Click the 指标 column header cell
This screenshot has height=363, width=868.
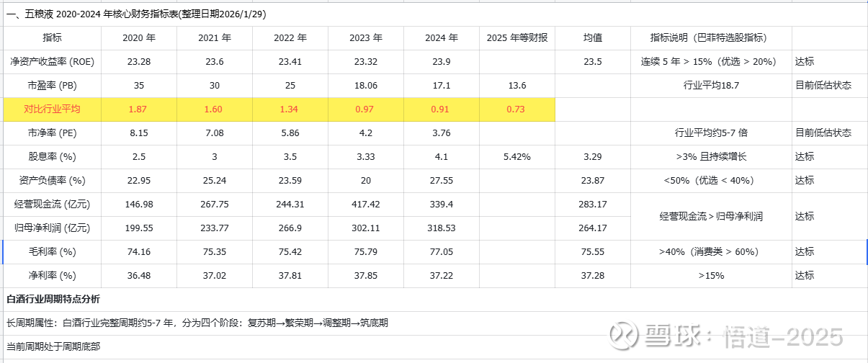[x=53, y=37]
